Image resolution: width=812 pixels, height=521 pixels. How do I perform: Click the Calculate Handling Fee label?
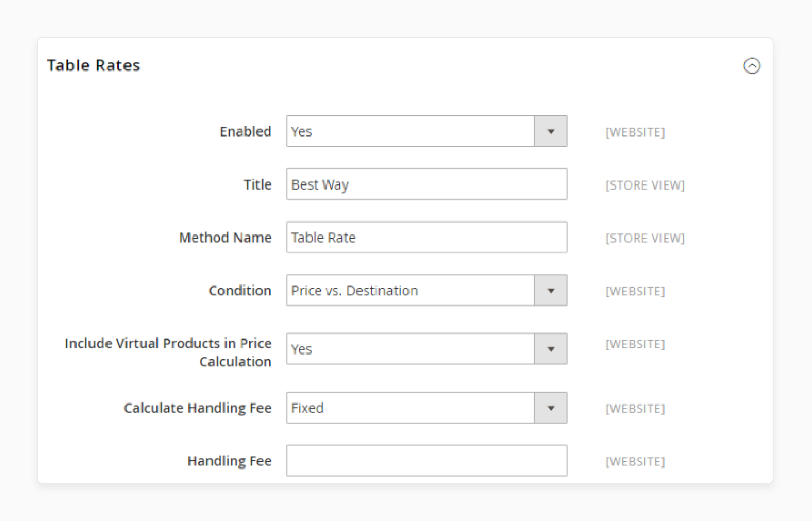(x=198, y=408)
